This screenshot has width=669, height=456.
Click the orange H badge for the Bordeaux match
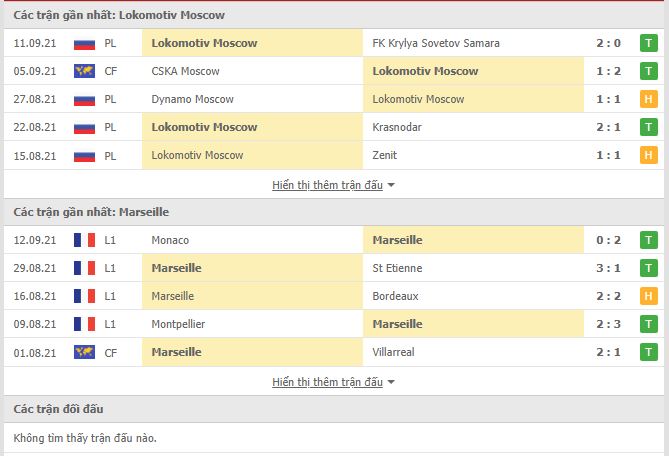coord(649,296)
